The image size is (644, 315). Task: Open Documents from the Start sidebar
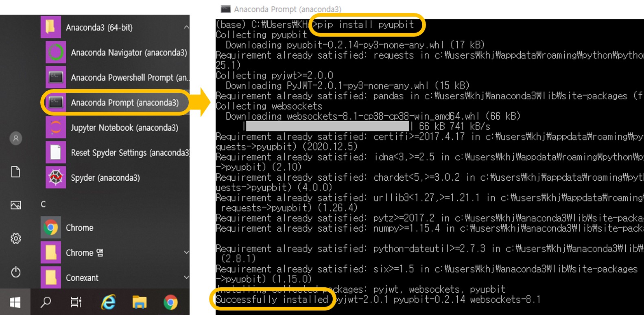(x=15, y=172)
